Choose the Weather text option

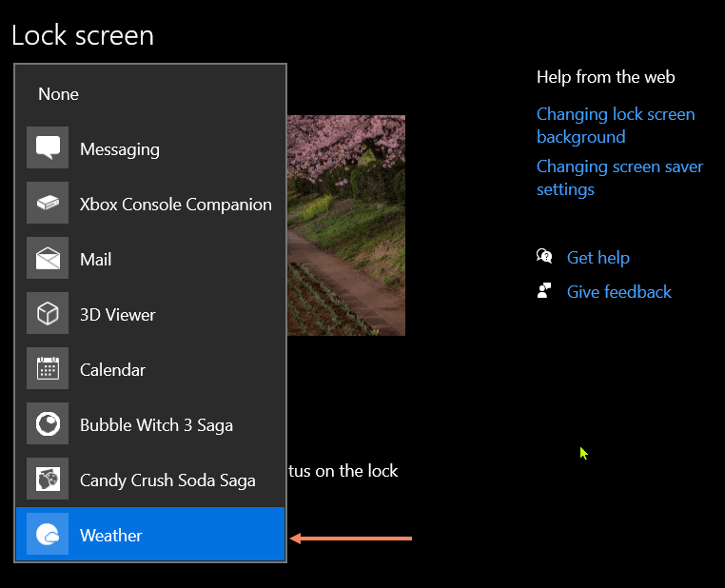[x=111, y=536]
